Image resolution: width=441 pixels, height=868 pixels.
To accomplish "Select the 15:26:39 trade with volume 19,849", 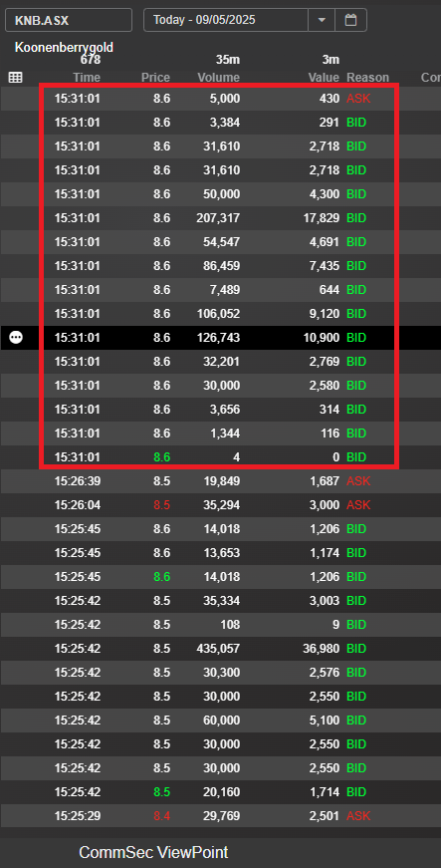I will [x=221, y=481].
